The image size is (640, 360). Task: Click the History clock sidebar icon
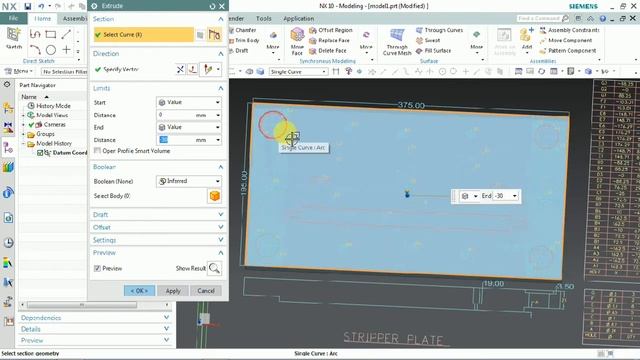point(8,242)
